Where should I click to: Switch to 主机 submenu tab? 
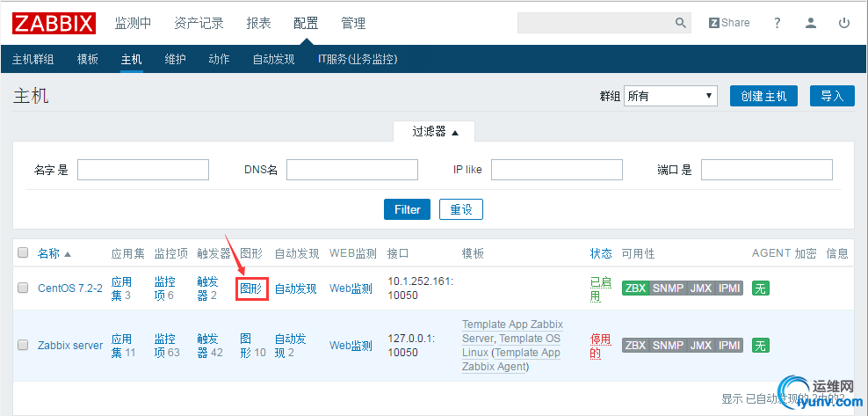[x=131, y=59]
